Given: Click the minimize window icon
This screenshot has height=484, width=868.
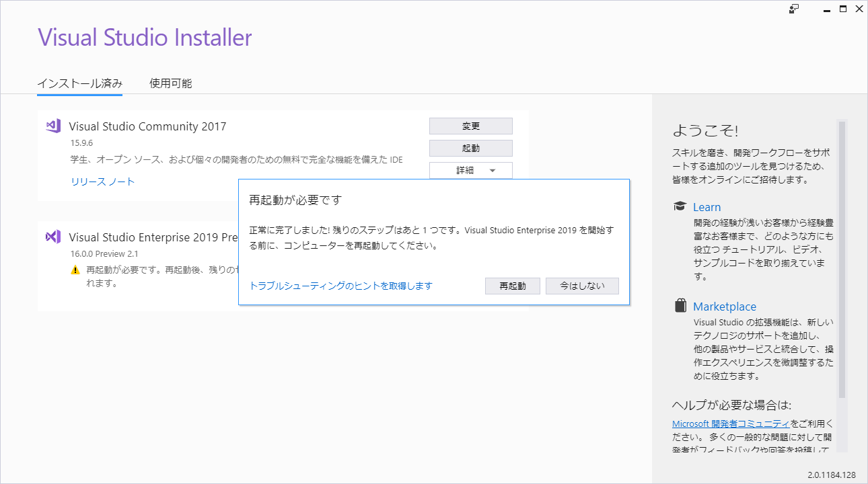Looking at the screenshot, I should click(x=826, y=9).
